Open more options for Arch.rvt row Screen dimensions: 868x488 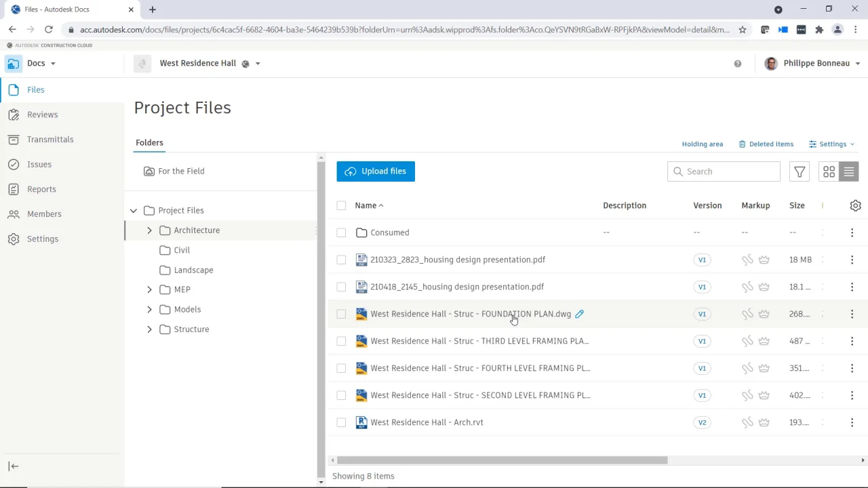[852, 422]
